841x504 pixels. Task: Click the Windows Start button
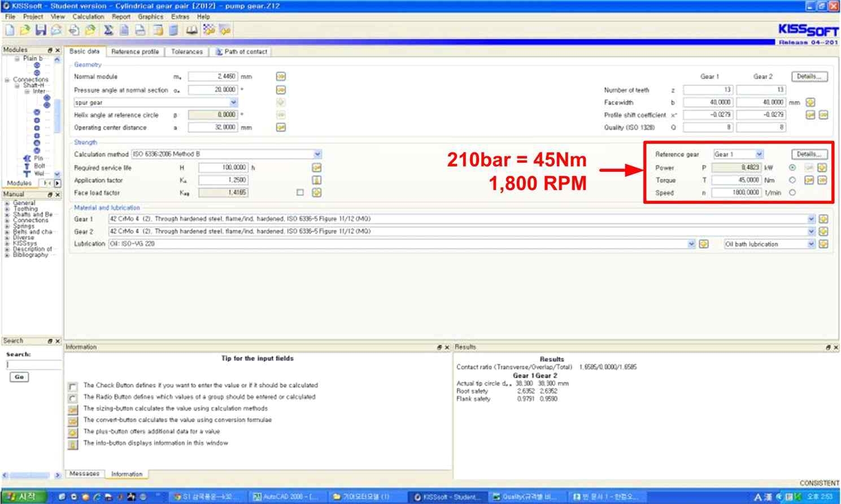[24, 497]
